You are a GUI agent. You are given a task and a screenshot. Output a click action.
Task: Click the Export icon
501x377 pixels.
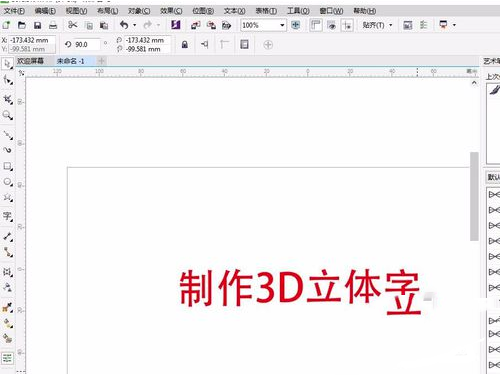tap(211, 25)
